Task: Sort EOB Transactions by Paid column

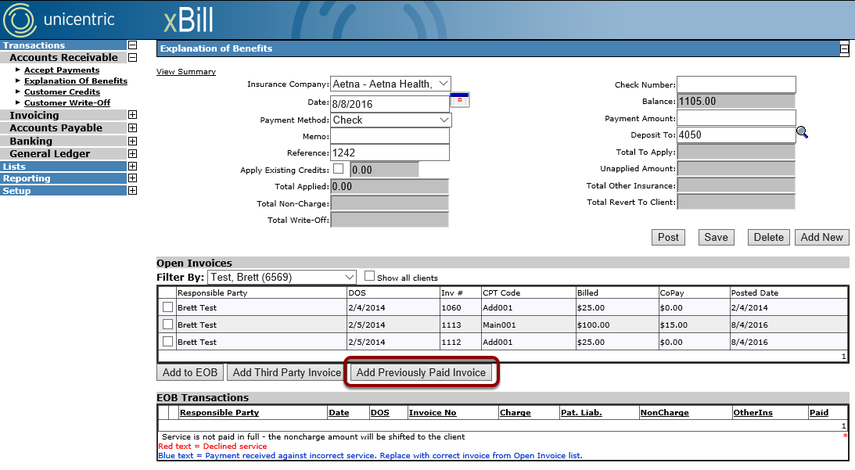Action: tap(819, 412)
